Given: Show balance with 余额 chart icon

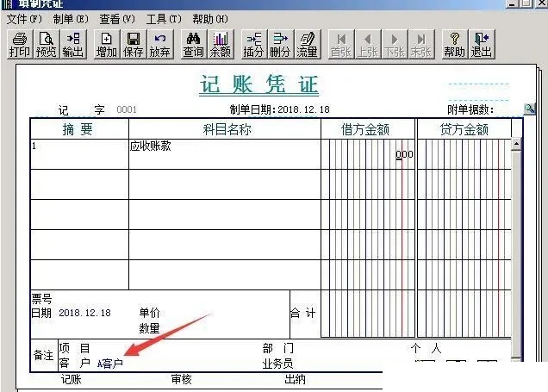Looking at the screenshot, I should [x=221, y=45].
